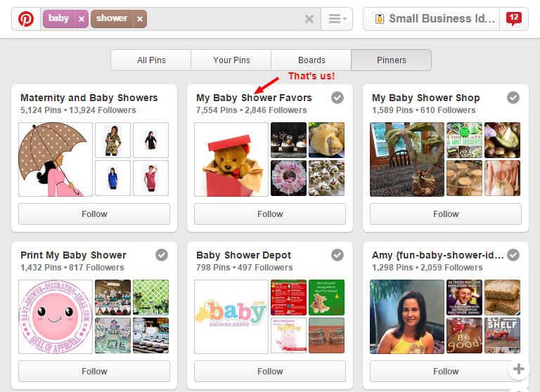540x392 pixels.
Task: Click "1,298 Pins • 2,059 Followers" stats text
Action: point(427,268)
